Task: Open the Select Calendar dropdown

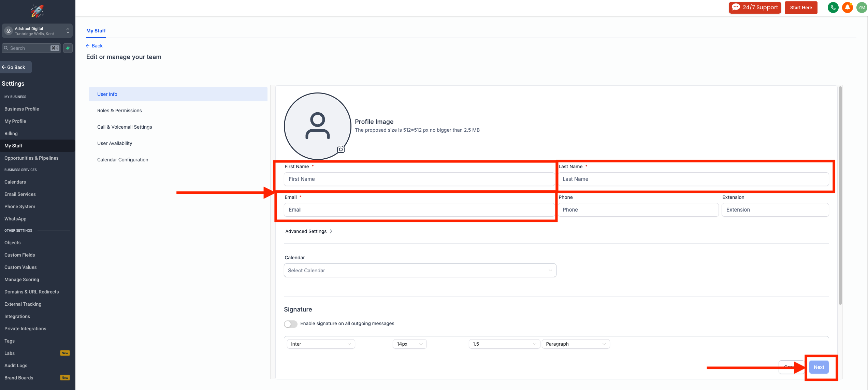Action: pyautogui.click(x=420, y=270)
